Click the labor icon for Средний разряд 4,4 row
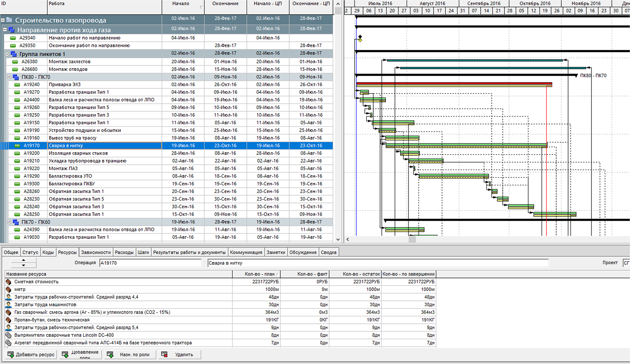630x364 pixels. tap(9, 297)
